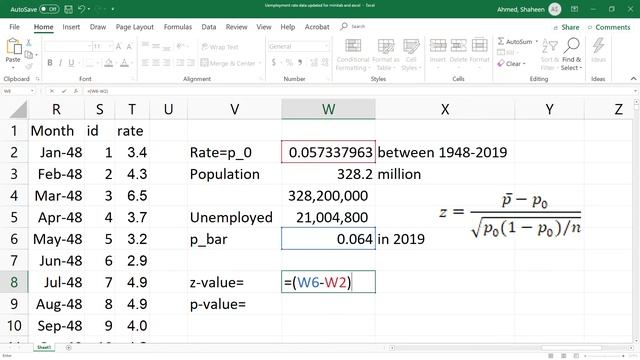Open the Formulas tab
This screenshot has height=360, width=640.
point(178,27)
